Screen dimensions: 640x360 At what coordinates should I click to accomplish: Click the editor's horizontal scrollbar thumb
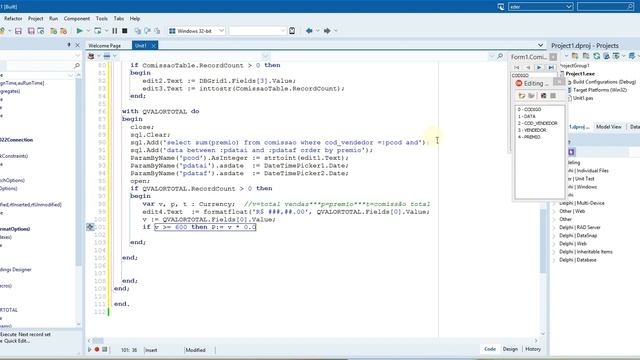[98, 340]
